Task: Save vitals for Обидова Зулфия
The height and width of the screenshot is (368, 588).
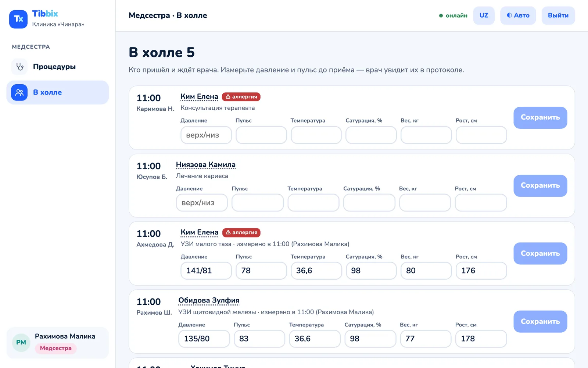Action: 540,322
